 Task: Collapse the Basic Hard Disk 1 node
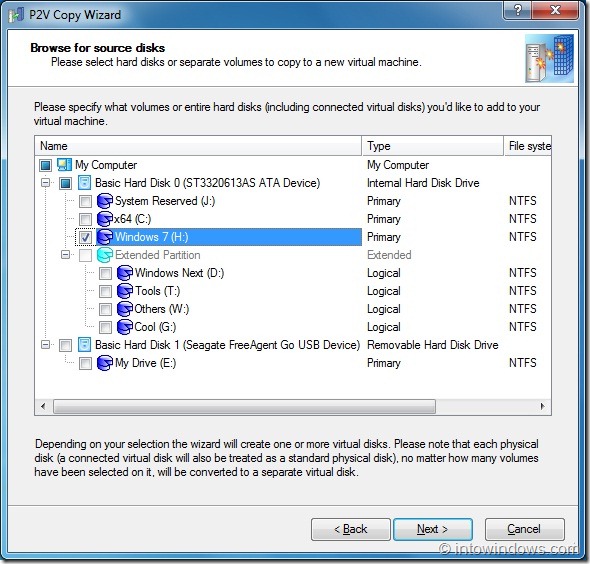click(x=46, y=345)
